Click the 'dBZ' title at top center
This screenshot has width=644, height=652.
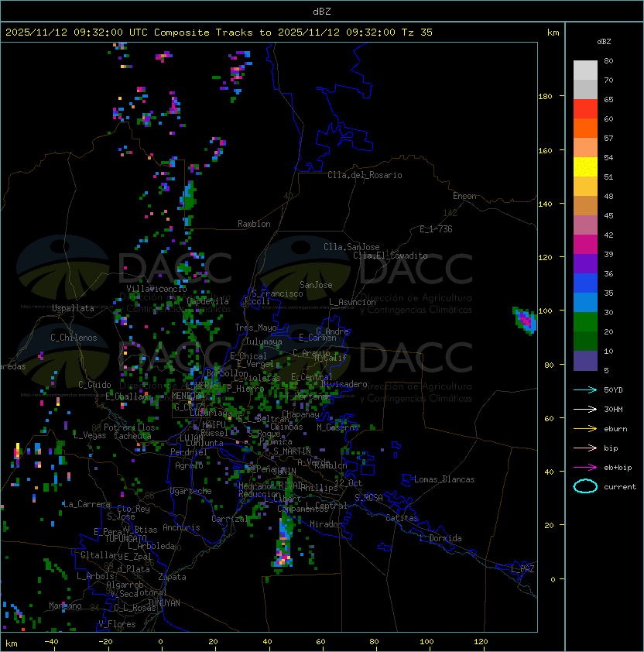322,12
